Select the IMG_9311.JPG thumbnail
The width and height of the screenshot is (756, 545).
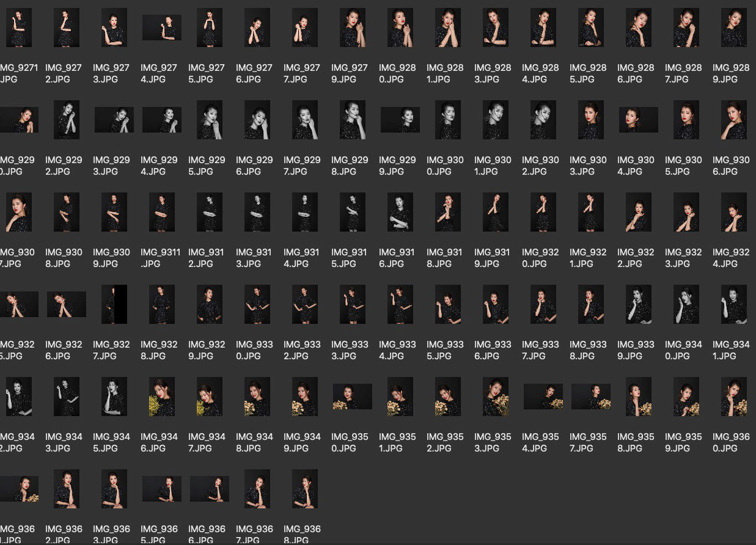(162, 212)
